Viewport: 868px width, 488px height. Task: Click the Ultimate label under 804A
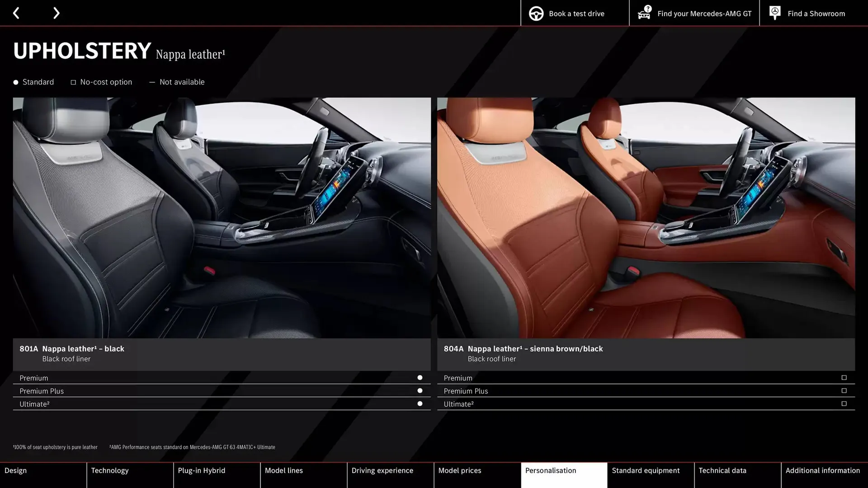point(458,404)
